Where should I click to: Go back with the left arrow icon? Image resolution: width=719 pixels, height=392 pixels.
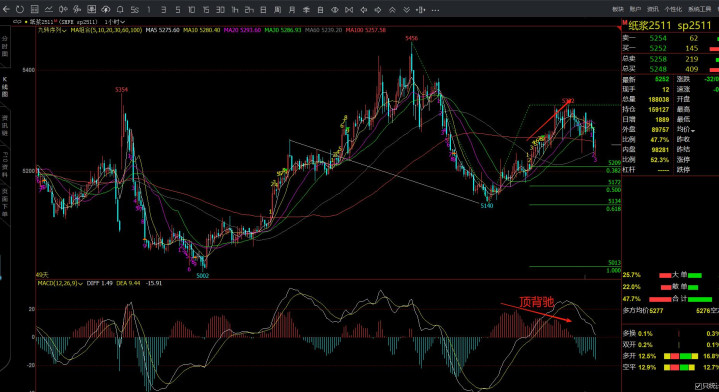click(x=6, y=9)
